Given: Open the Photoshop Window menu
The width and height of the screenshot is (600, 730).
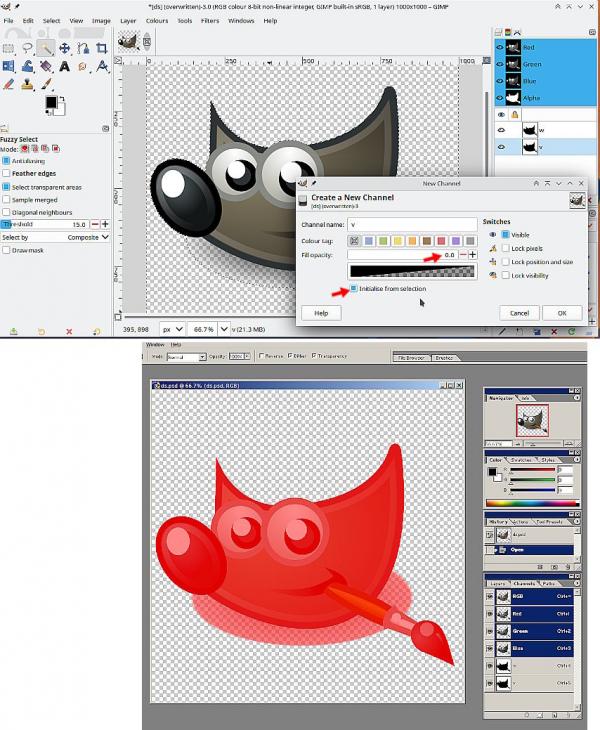Looking at the screenshot, I should coord(155,345).
